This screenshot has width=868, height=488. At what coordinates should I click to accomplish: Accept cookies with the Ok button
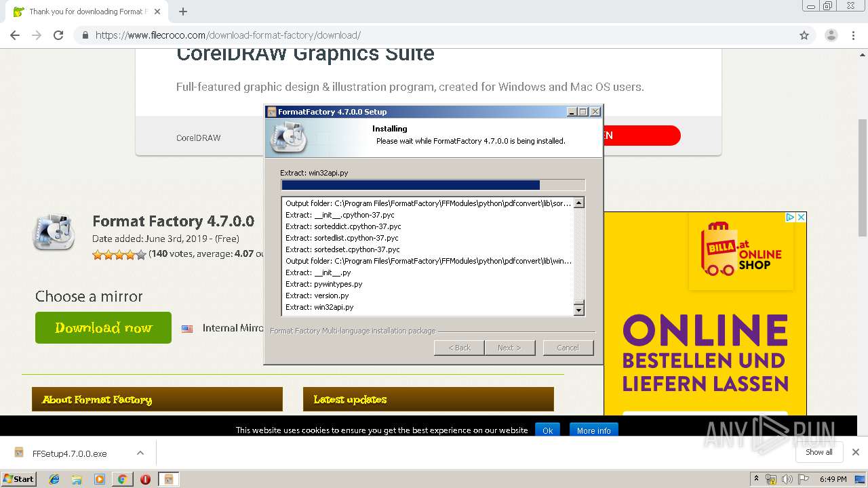(x=547, y=430)
